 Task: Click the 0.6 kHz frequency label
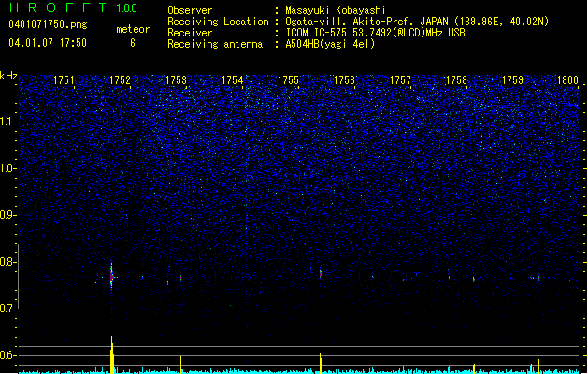tap(7, 355)
